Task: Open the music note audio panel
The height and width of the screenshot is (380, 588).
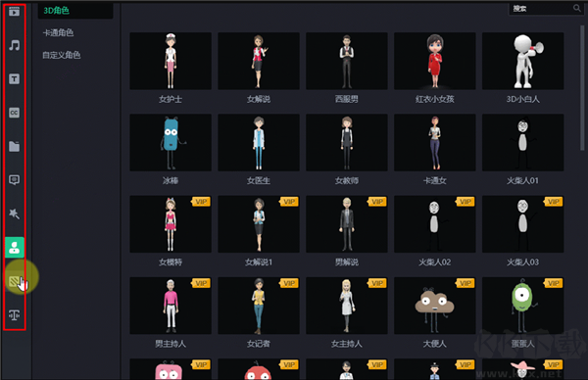Action: point(15,45)
